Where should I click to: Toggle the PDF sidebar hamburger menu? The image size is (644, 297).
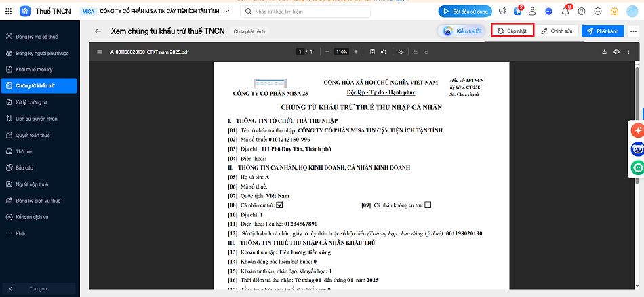[x=100, y=52]
